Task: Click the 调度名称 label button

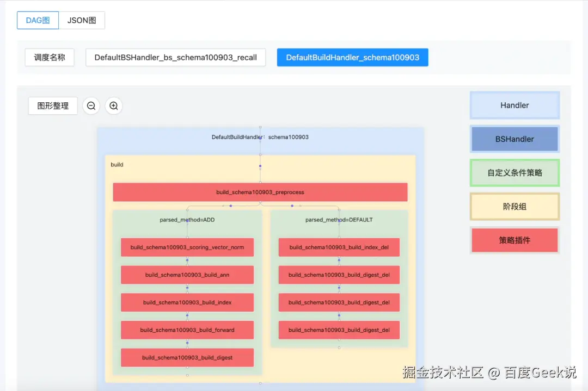Action: (x=50, y=57)
